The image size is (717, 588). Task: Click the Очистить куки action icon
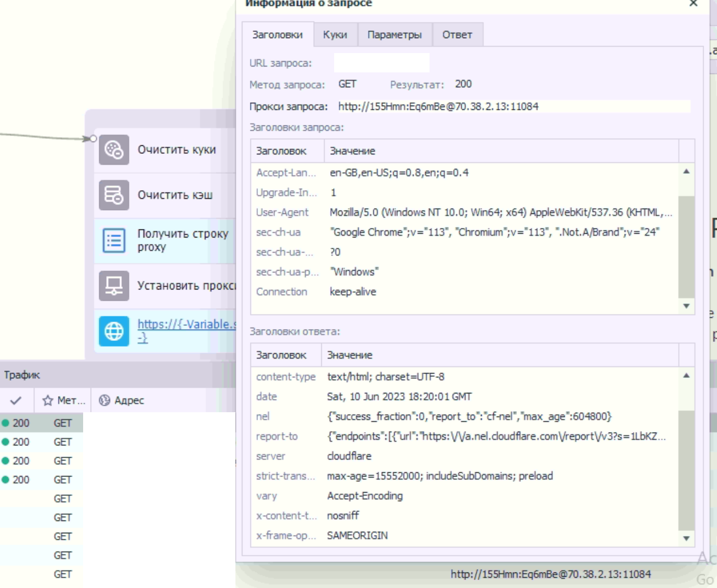pyautogui.click(x=114, y=150)
